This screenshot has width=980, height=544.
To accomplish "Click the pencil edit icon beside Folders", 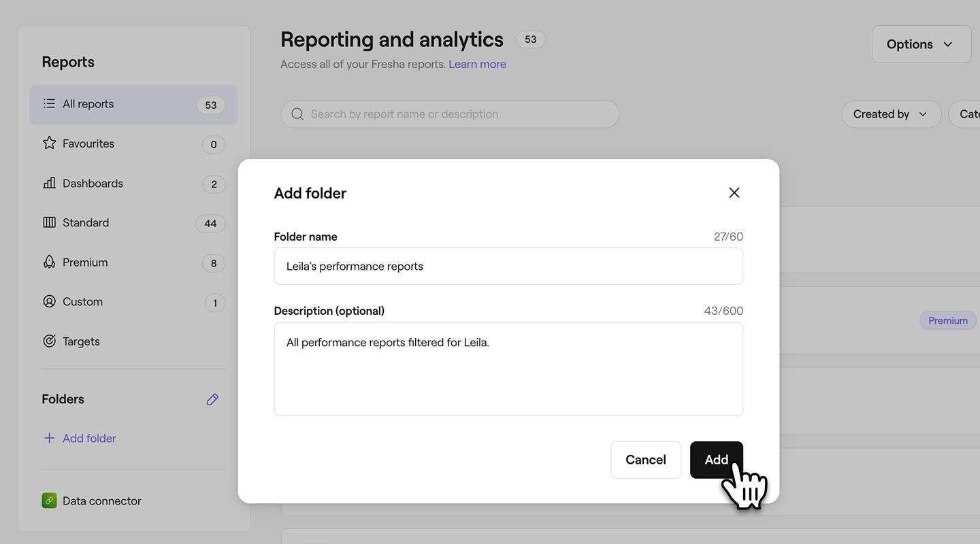I will click(212, 400).
